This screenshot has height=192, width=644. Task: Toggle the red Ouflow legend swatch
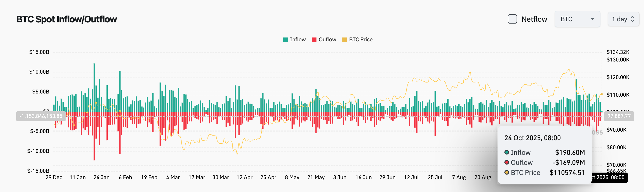pos(314,40)
